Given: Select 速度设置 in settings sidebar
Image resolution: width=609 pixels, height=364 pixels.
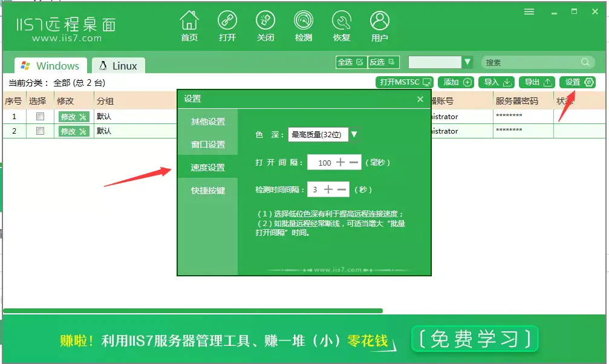Looking at the screenshot, I should 208,167.
